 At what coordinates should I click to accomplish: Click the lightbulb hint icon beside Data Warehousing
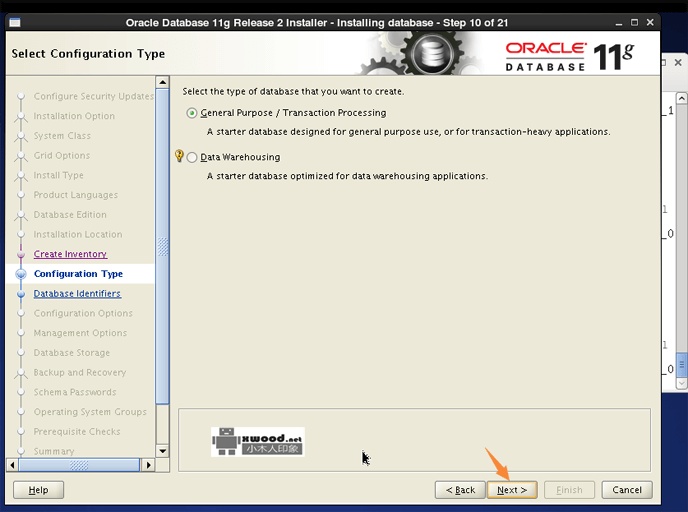180,156
